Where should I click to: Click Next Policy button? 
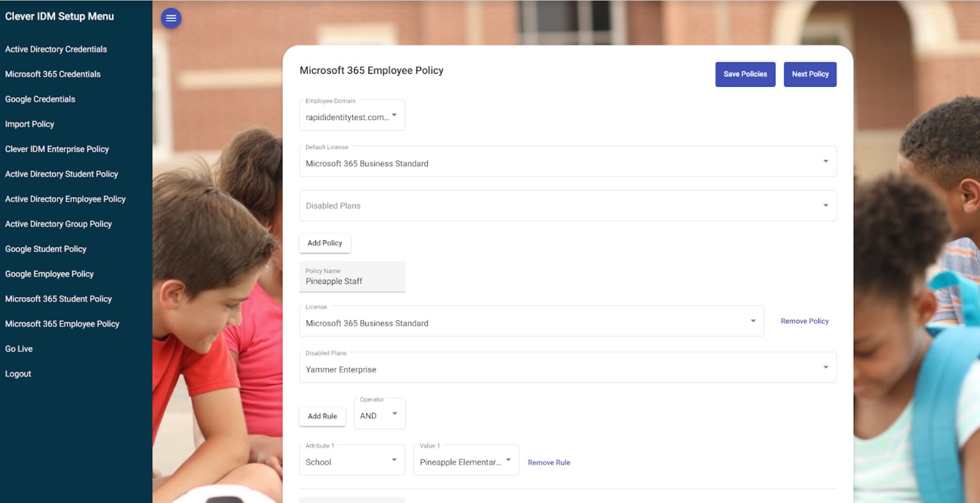click(810, 74)
